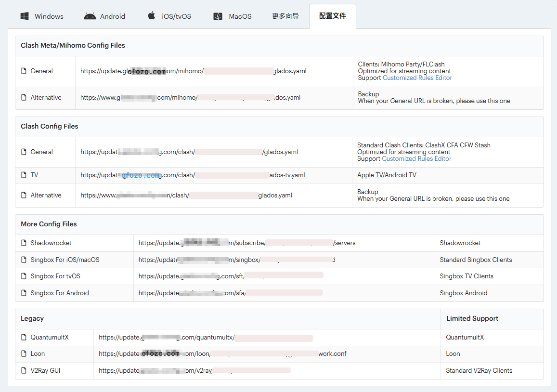Click the file icon beside TV config
The image size is (557, 392).
pyautogui.click(x=24, y=175)
